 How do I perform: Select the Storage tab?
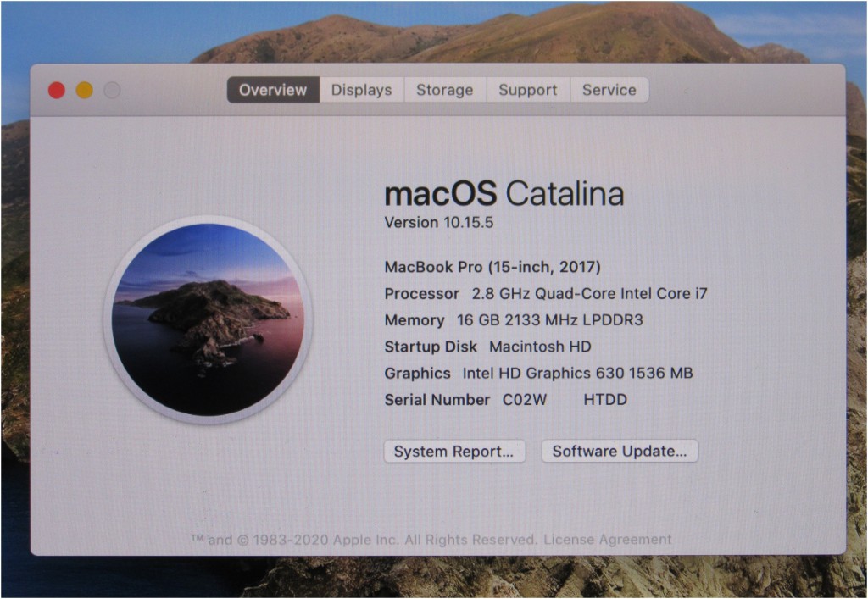(444, 90)
